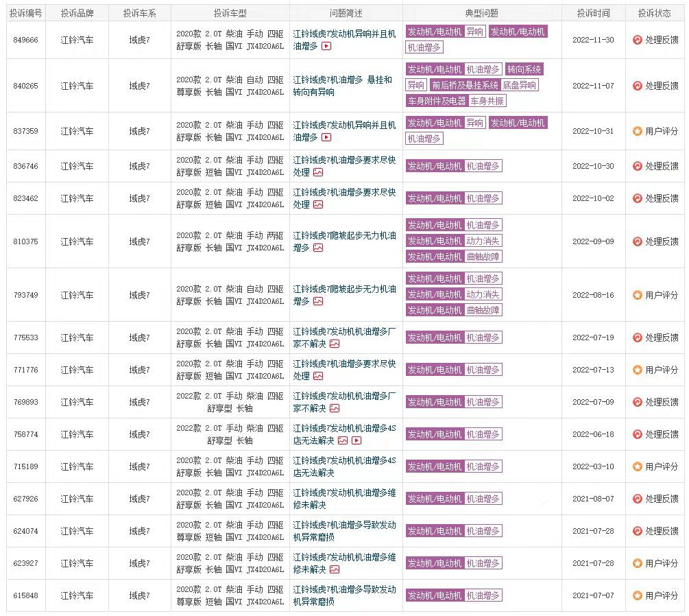689x616 pixels.
Task: Open image icon in complaint 810375 description
Action: (318, 248)
